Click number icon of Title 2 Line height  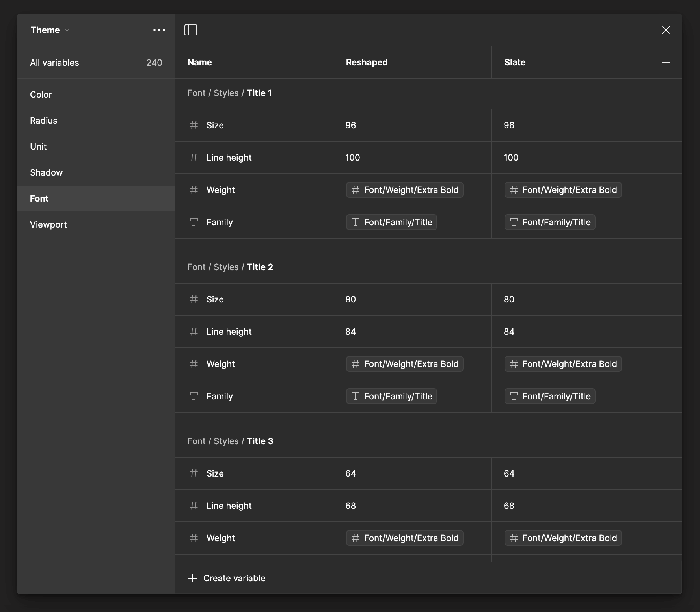pos(194,332)
